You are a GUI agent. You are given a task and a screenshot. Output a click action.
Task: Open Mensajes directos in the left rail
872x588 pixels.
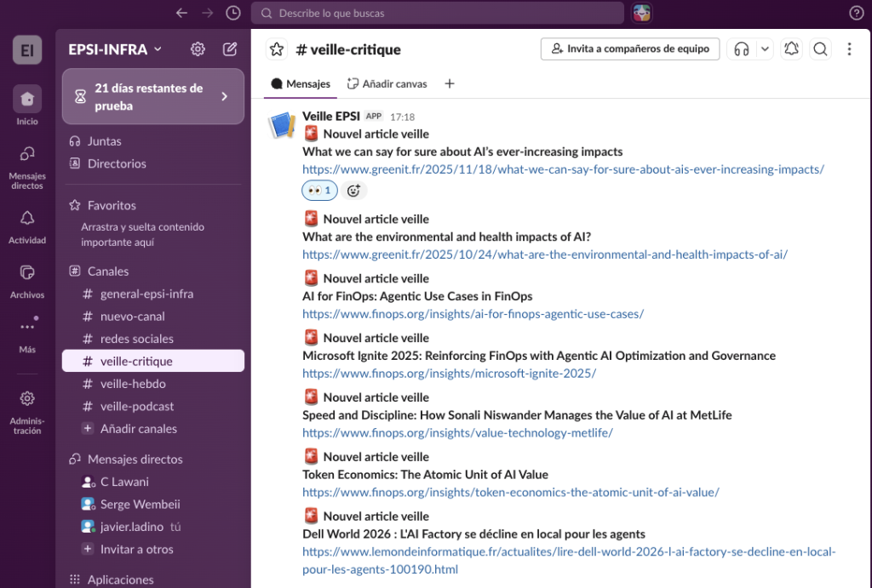pos(27,168)
